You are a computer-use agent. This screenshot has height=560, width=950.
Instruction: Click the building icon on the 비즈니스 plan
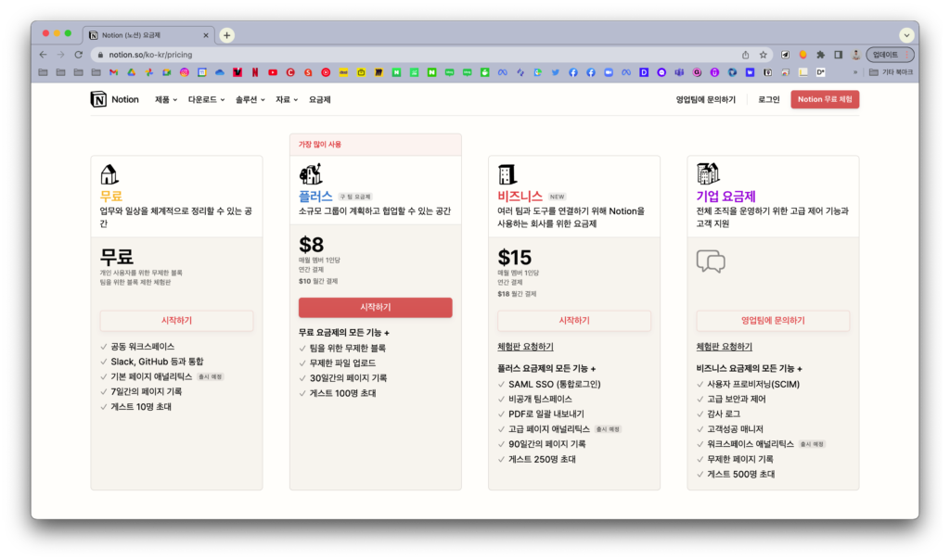click(507, 174)
